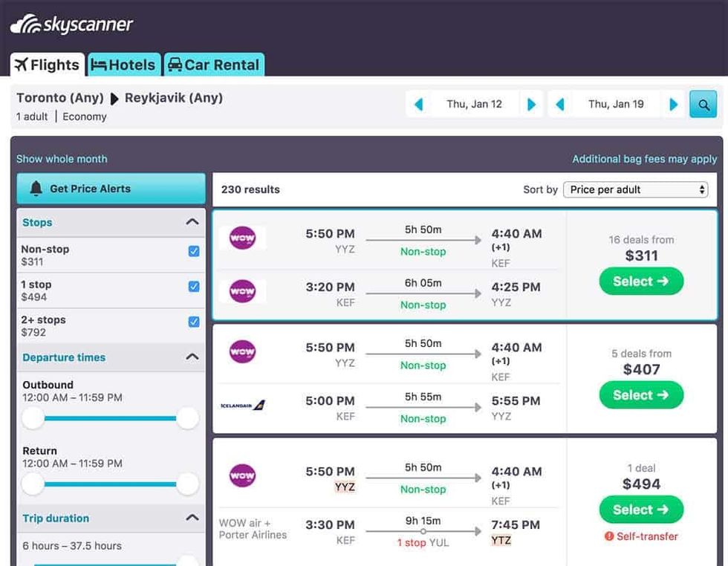The image size is (728, 566).
Task: Click the departure date Thu, Jan 12
Action: pyautogui.click(x=475, y=104)
